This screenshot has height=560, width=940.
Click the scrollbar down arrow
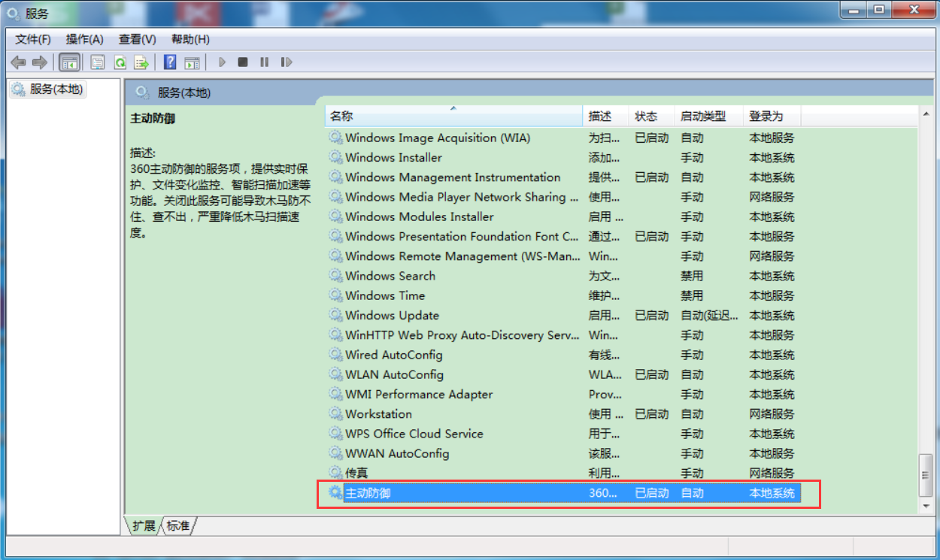click(x=926, y=507)
